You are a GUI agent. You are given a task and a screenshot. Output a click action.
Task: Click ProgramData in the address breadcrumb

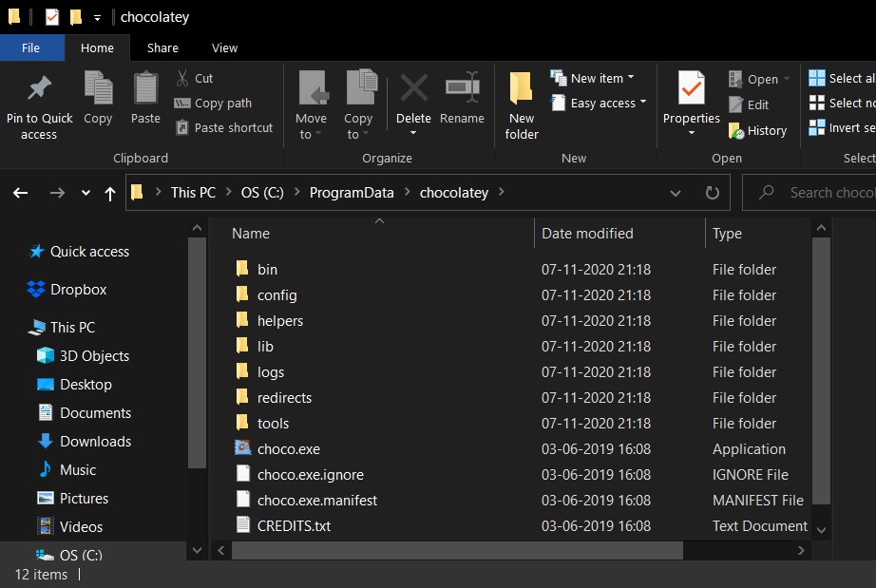click(352, 193)
